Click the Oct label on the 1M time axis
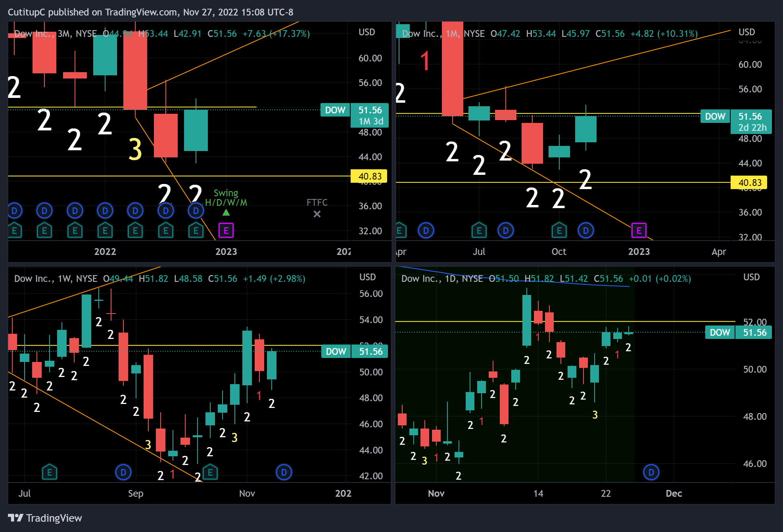783x532 pixels. click(x=559, y=252)
